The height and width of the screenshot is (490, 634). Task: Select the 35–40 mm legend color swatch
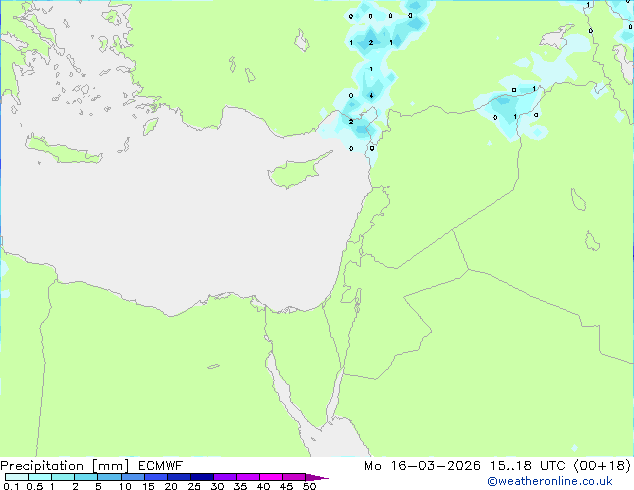[x=247, y=477]
